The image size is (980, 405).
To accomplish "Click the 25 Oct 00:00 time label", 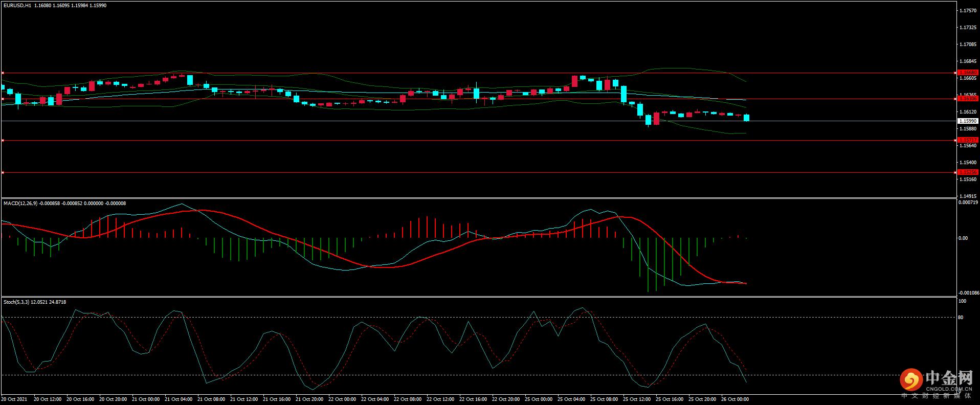I will point(539,399).
